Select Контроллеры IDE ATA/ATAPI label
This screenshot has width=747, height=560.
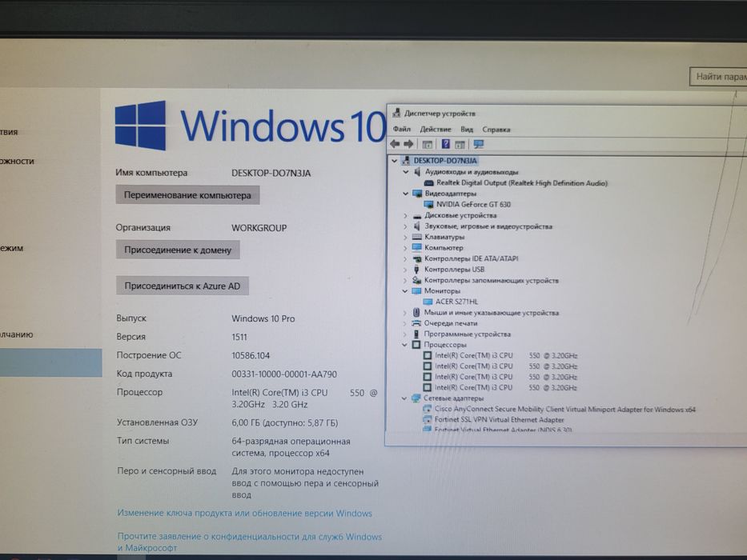point(471,258)
